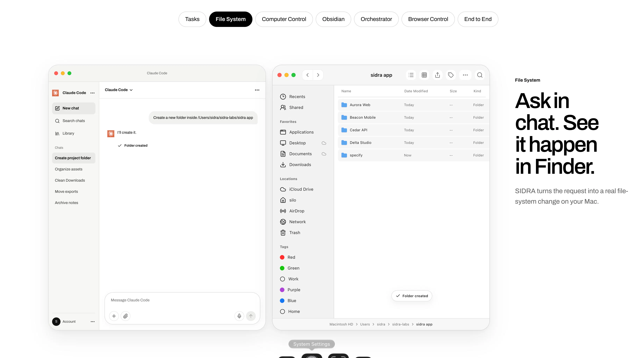Switch Finder to list view
Viewport: 644px width, 358px height.
click(x=411, y=75)
